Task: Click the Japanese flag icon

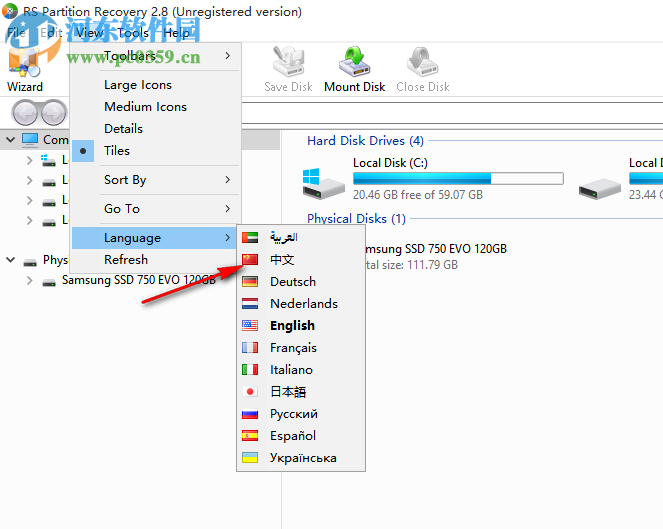Action: pos(250,392)
